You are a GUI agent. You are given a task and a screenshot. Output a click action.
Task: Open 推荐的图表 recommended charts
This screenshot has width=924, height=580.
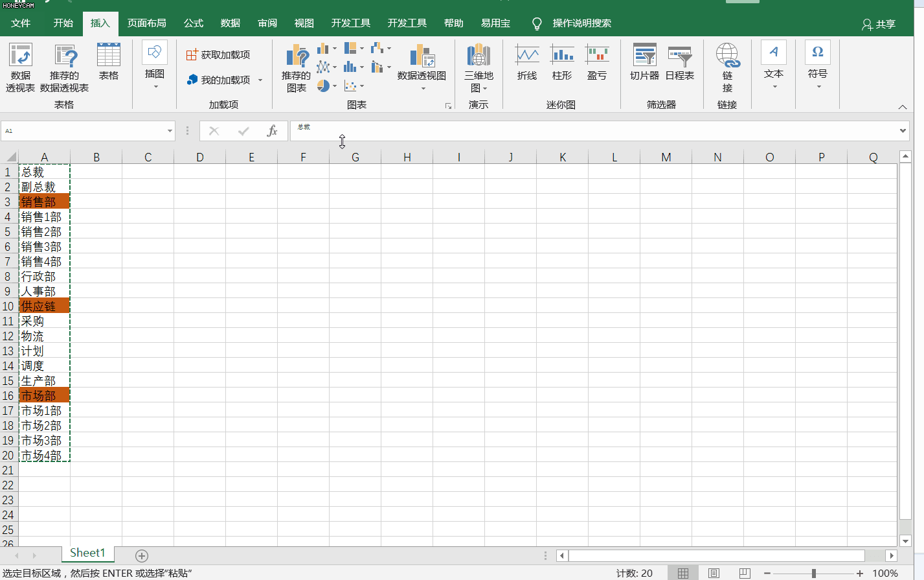pyautogui.click(x=297, y=67)
